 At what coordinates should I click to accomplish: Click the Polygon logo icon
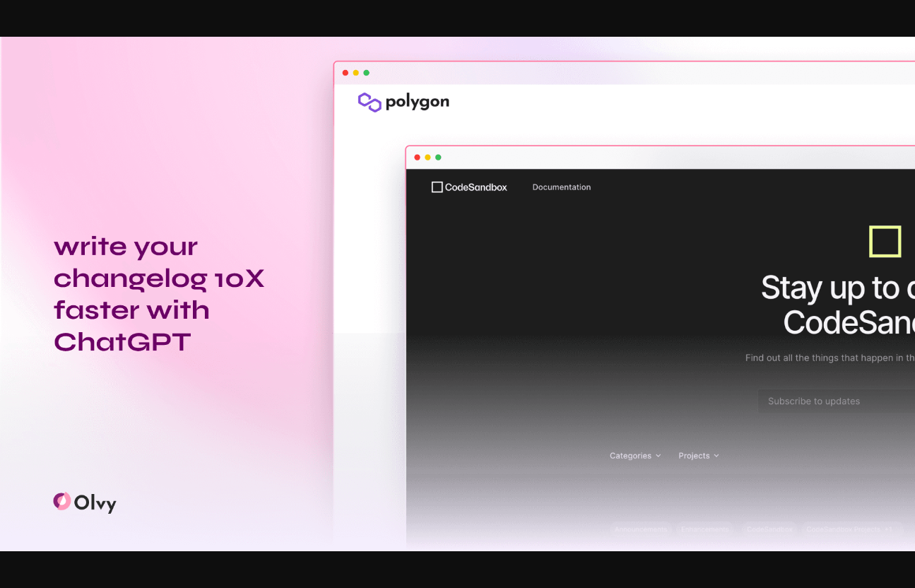click(369, 102)
